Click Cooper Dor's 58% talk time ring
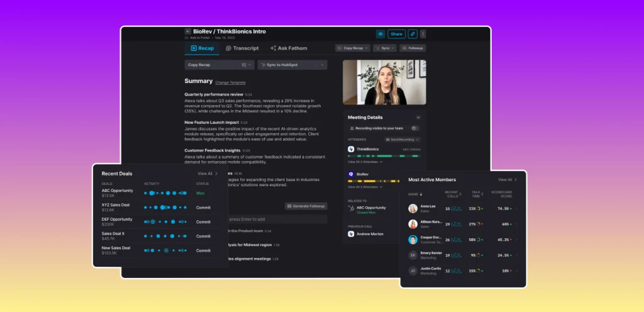This screenshot has width=644, height=312. (x=479, y=240)
